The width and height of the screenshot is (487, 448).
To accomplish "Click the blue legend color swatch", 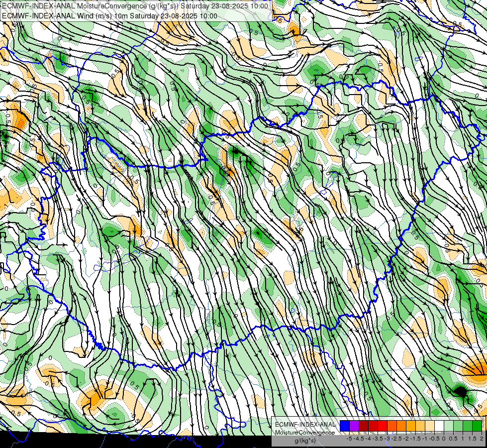I will coord(345,426).
